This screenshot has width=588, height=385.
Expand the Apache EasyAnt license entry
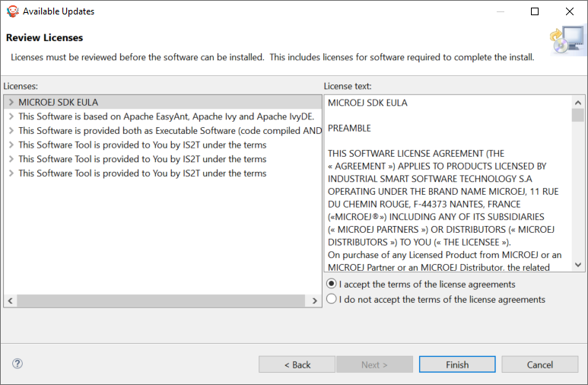11,116
